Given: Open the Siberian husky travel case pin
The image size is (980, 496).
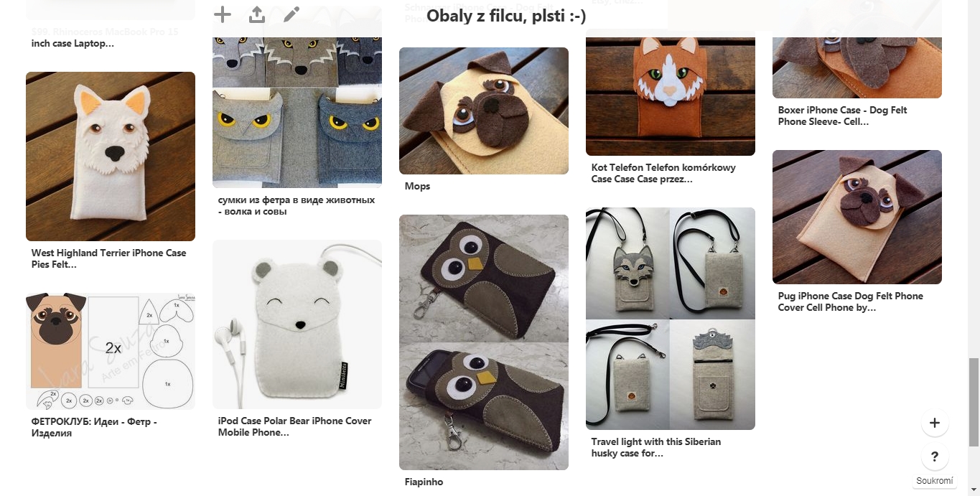Looking at the screenshot, I should (x=671, y=319).
